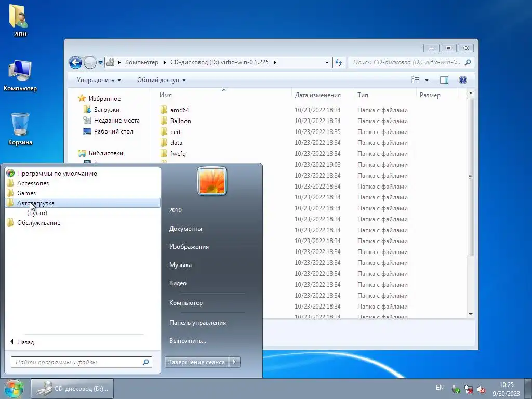Open Изображения from Start menu
Viewport: 532px width, 399px height.
pos(189,247)
